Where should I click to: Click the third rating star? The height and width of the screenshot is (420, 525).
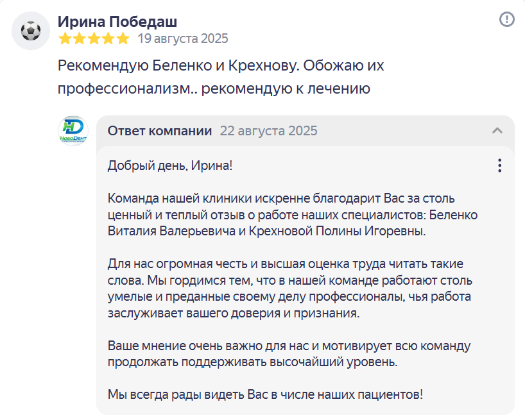(x=94, y=38)
